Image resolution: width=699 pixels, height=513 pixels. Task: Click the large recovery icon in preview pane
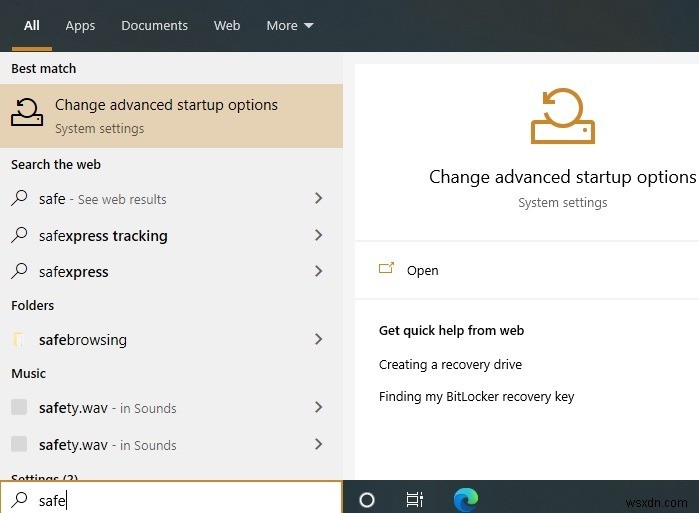click(562, 118)
